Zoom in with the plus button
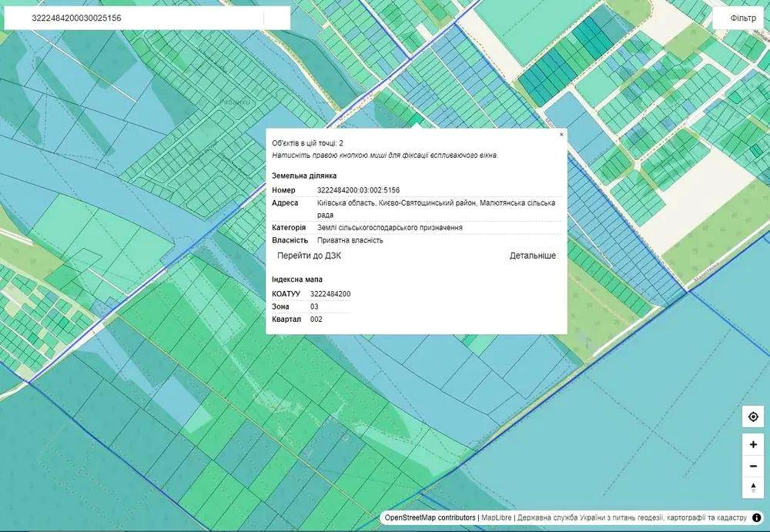 pyautogui.click(x=752, y=445)
